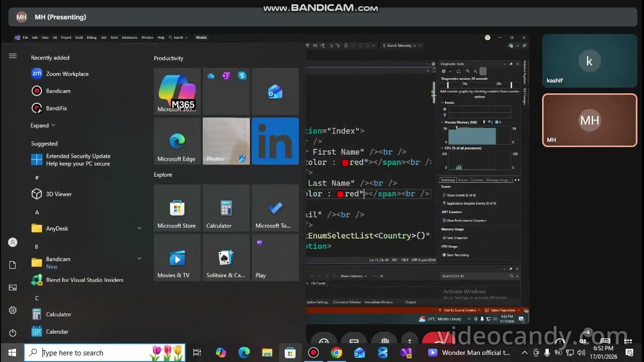The width and height of the screenshot is (644, 362).
Task: Open File Explorer from the taskbar
Action: pos(267,352)
